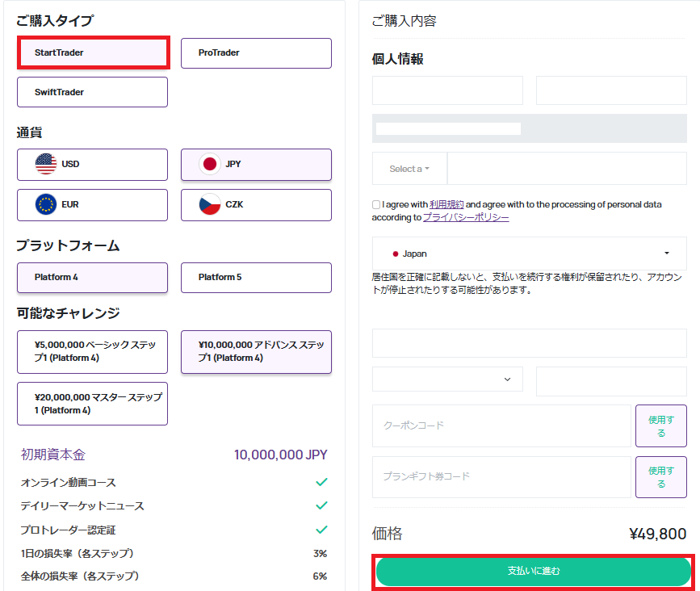Click the 3% daily loss value
Image resolution: width=700 pixels, height=591 pixels.
(320, 554)
